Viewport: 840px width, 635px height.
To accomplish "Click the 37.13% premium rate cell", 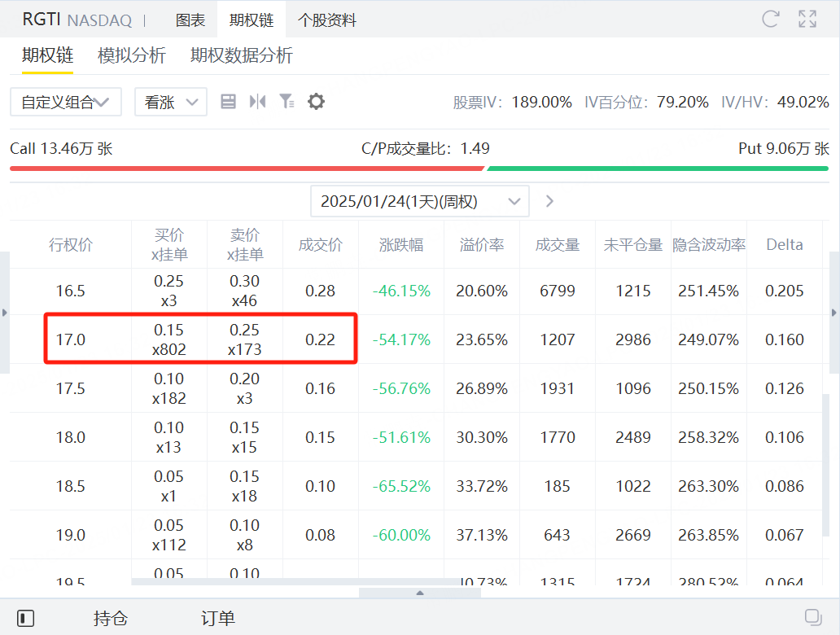I will tap(482, 535).
